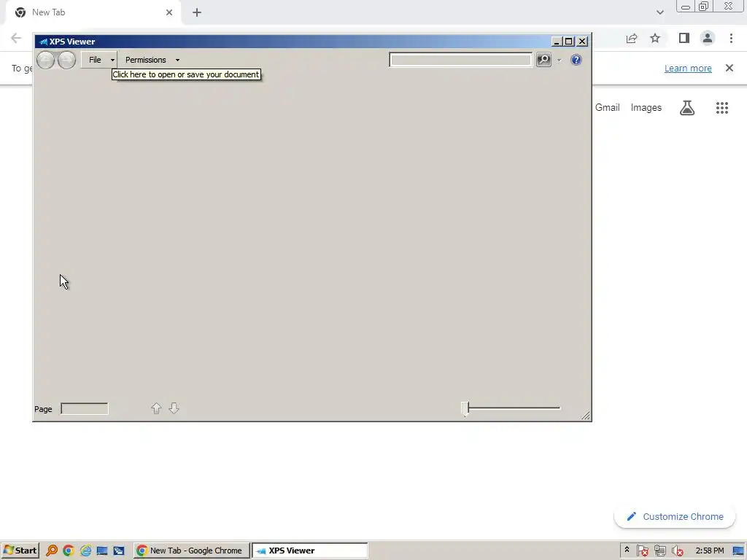Dismiss the Chrome info bar
The width and height of the screenshot is (747, 560).
[729, 68]
